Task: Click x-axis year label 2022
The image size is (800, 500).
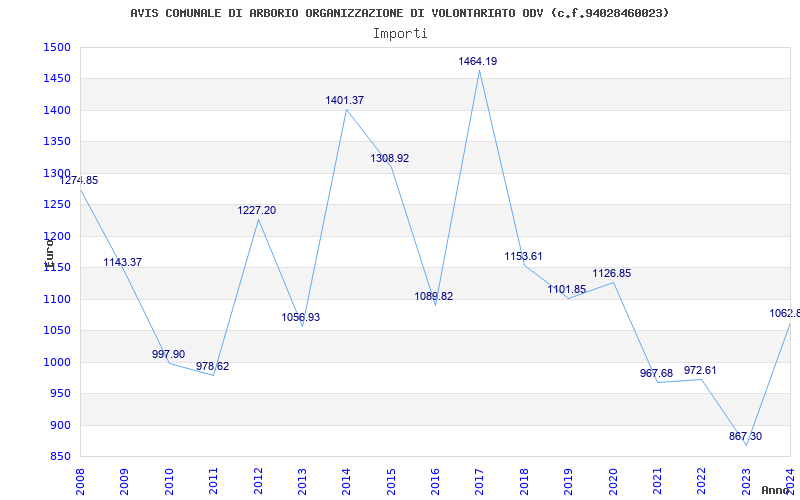Action: 702,482
